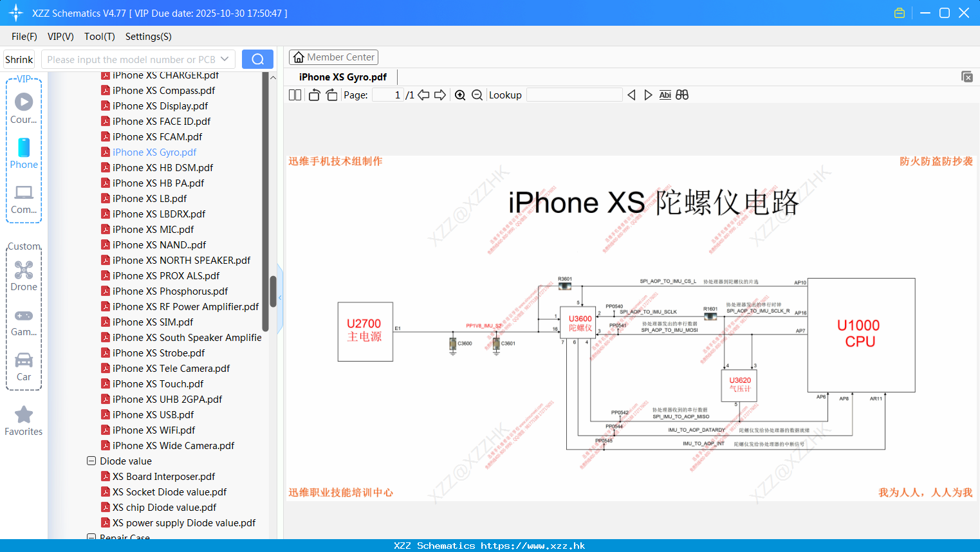Open Courses in VIP sidebar
The width and height of the screenshot is (980, 552).
pos(24,108)
